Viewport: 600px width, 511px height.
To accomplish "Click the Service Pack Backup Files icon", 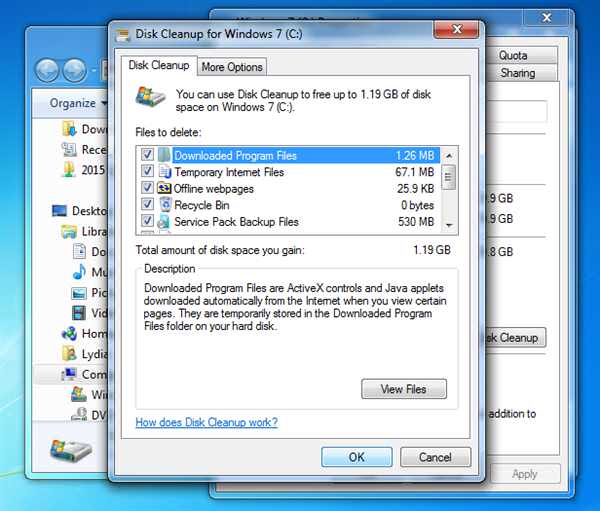I will (x=164, y=222).
